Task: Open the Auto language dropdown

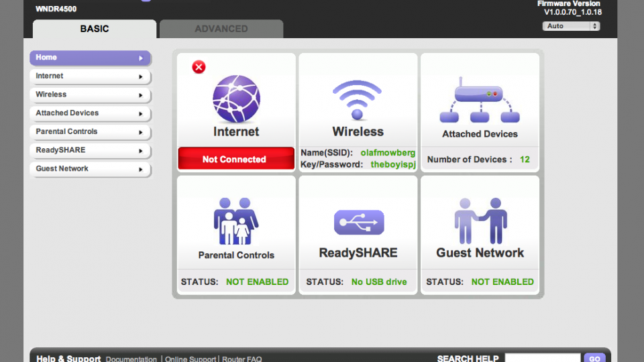Action: (571, 26)
